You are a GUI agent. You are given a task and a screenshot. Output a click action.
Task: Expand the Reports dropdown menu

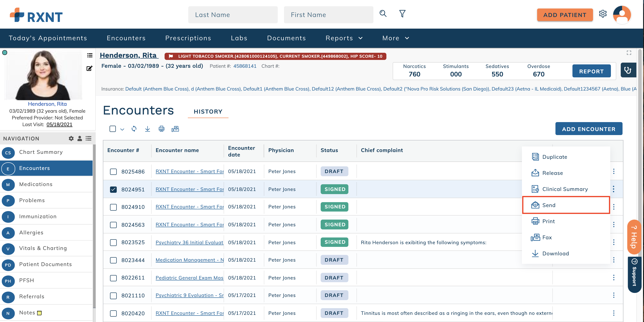point(344,38)
